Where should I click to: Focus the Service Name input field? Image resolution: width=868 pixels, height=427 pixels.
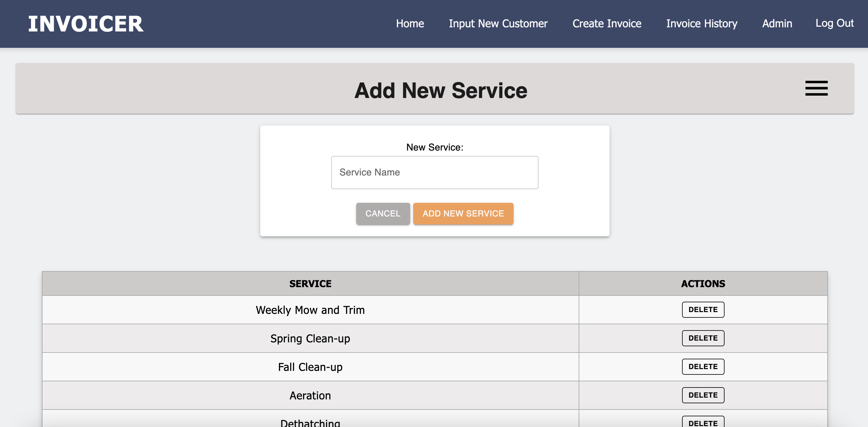point(435,173)
